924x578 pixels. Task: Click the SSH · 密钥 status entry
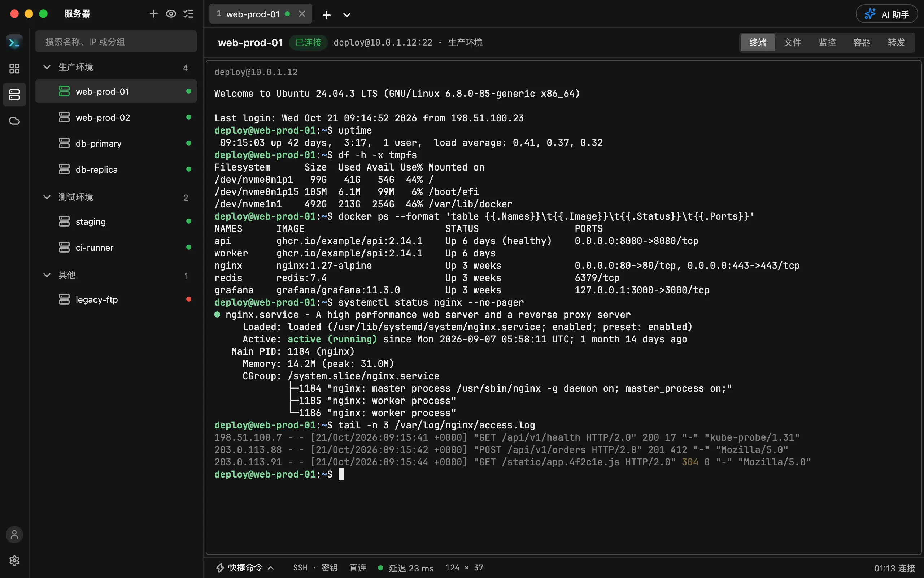pyautogui.click(x=315, y=568)
